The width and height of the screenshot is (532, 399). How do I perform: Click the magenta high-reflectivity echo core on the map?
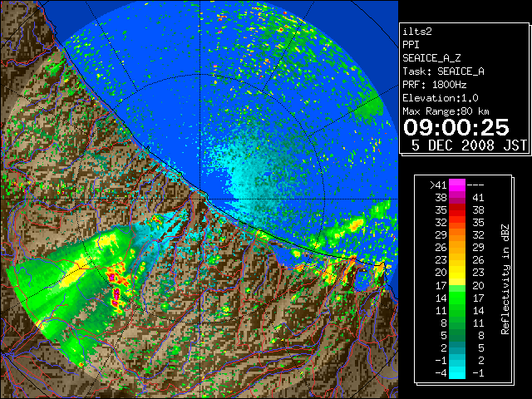click(x=116, y=293)
